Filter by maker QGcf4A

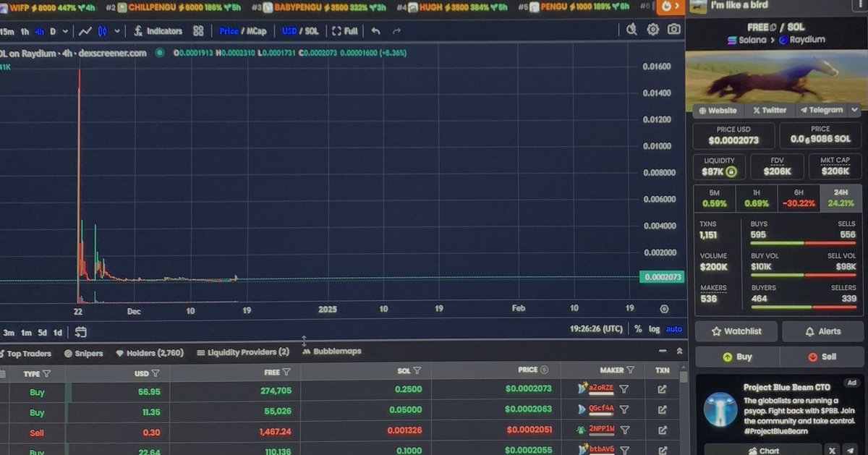coord(624,409)
